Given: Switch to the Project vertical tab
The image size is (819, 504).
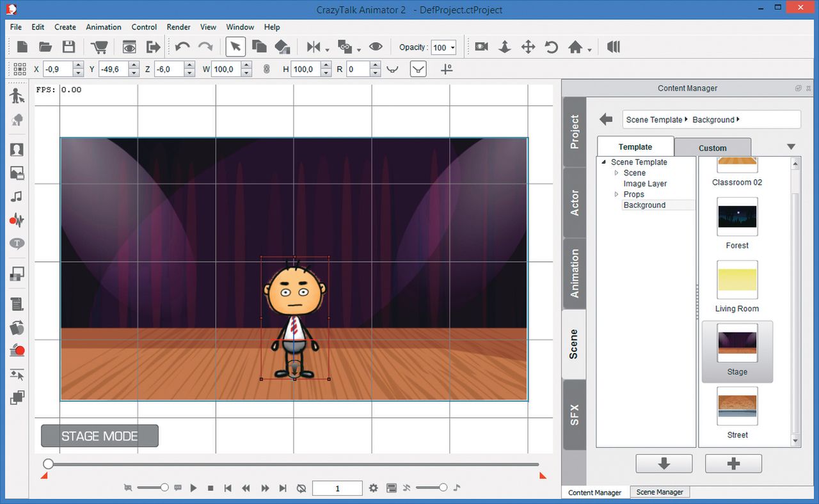Looking at the screenshot, I should (x=575, y=132).
